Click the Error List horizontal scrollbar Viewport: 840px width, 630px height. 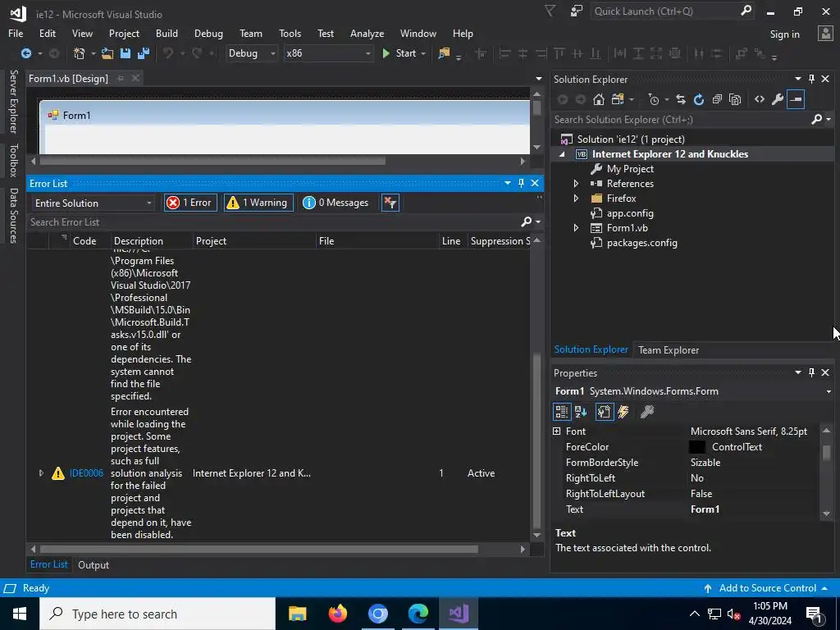(x=258, y=549)
